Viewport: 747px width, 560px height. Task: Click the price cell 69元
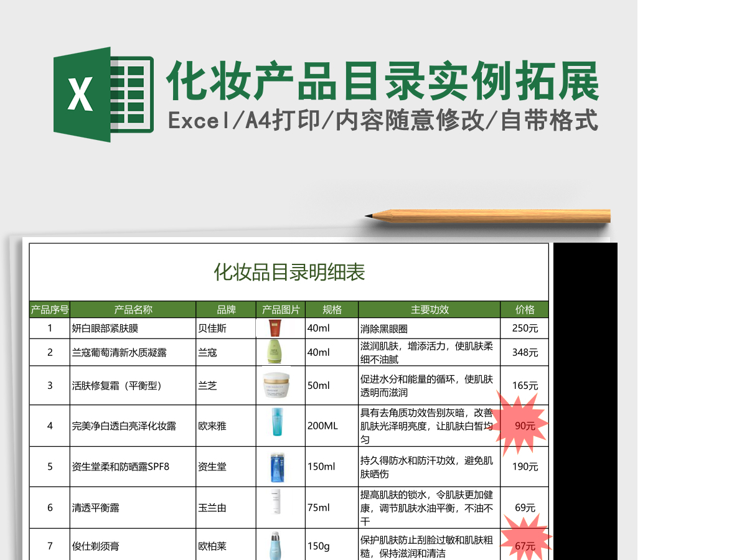click(x=525, y=507)
